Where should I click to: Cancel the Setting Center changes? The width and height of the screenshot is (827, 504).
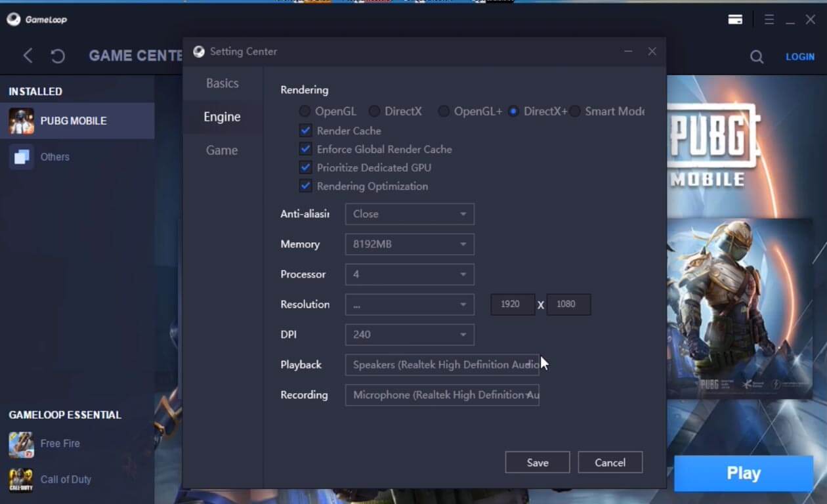click(x=610, y=463)
